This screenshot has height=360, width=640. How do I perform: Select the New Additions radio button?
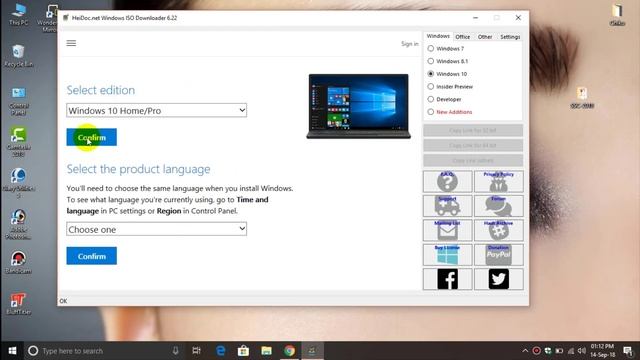click(x=431, y=112)
